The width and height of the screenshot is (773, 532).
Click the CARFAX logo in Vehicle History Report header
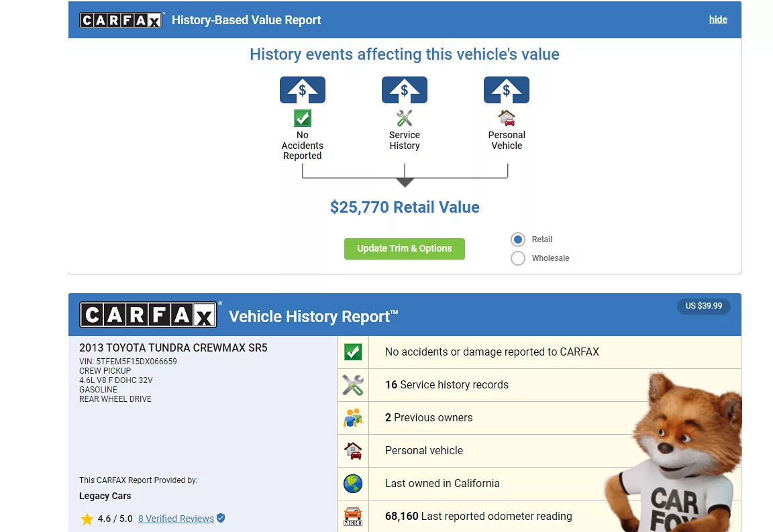tap(149, 315)
